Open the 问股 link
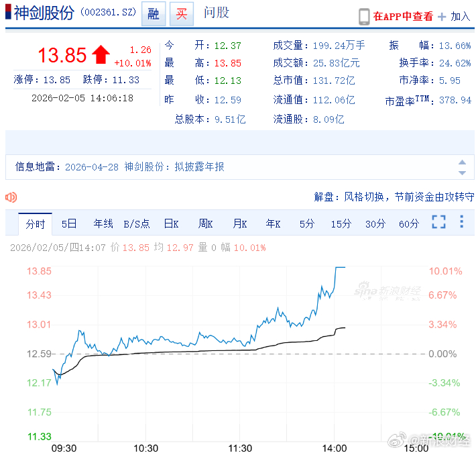This screenshot has width=476, height=453. point(217,13)
